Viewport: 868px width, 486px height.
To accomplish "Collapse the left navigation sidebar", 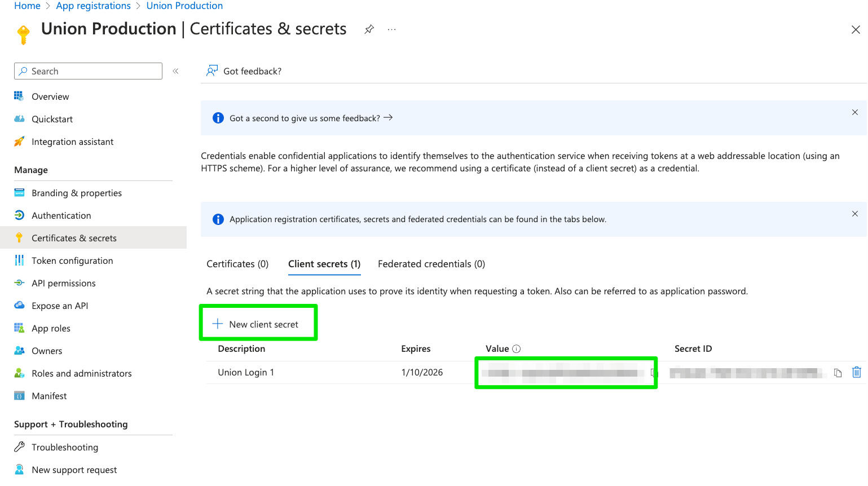I will (x=175, y=71).
